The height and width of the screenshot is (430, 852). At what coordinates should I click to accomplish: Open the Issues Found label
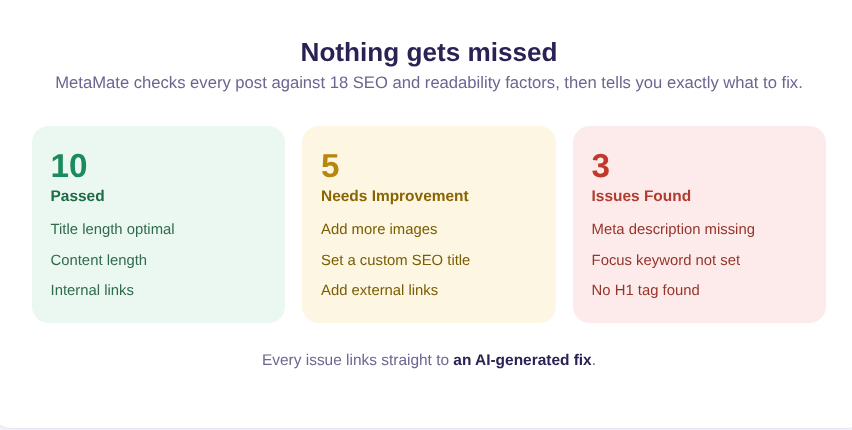[x=641, y=196]
